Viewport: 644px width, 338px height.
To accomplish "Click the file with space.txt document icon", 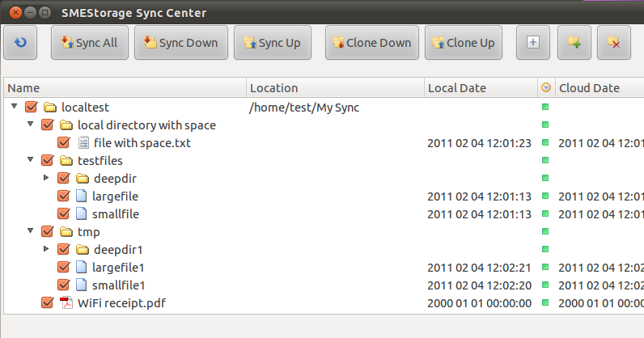I will pos(83,143).
